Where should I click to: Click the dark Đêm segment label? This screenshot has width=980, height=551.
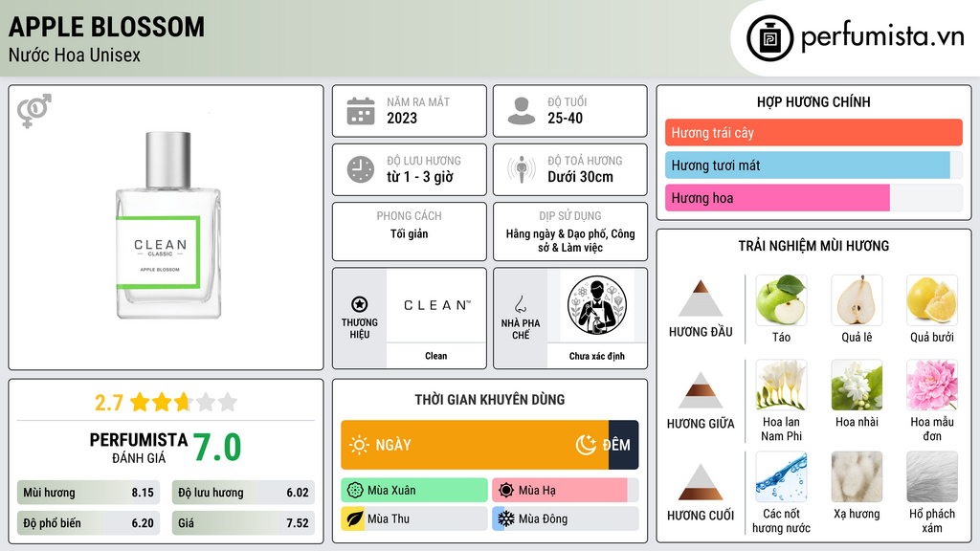click(616, 445)
